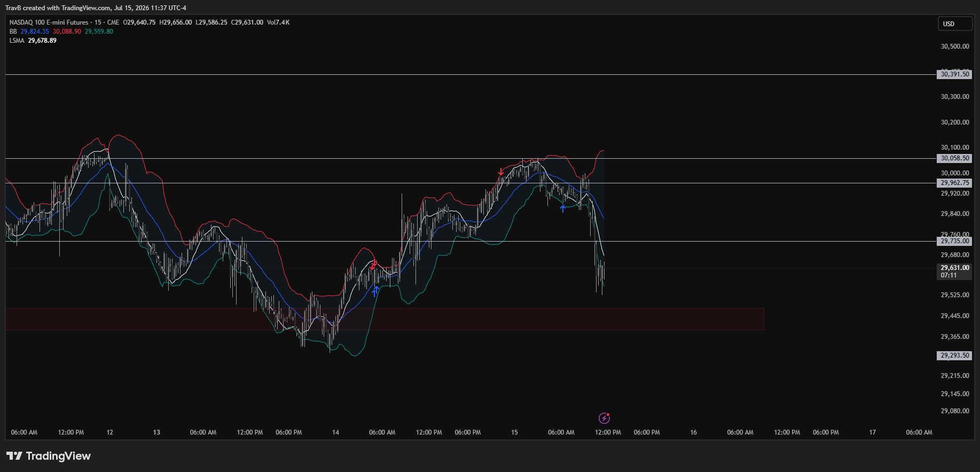The height and width of the screenshot is (472, 980).
Task: Select the shaded red rectangle zone
Action: coord(385,319)
